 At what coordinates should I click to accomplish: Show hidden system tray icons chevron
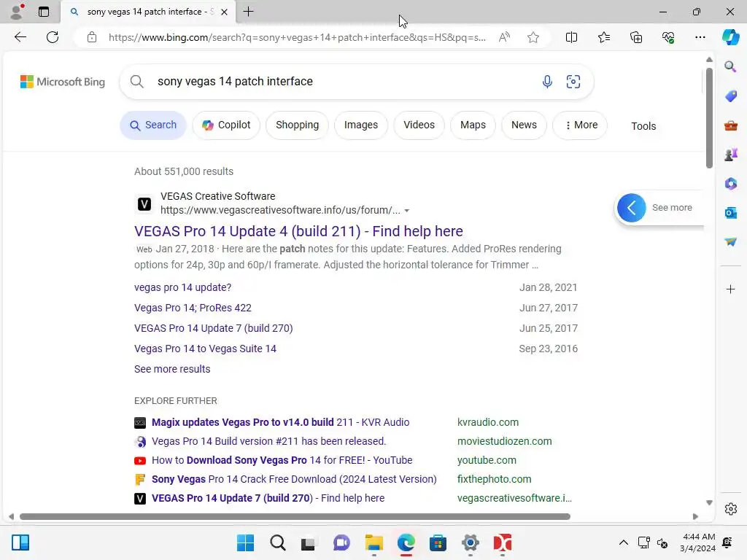click(623, 542)
